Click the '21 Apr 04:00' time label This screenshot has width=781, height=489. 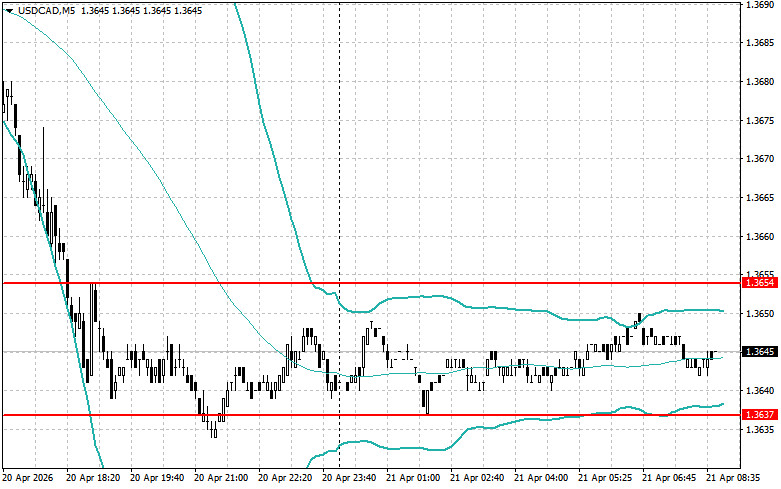(541, 478)
